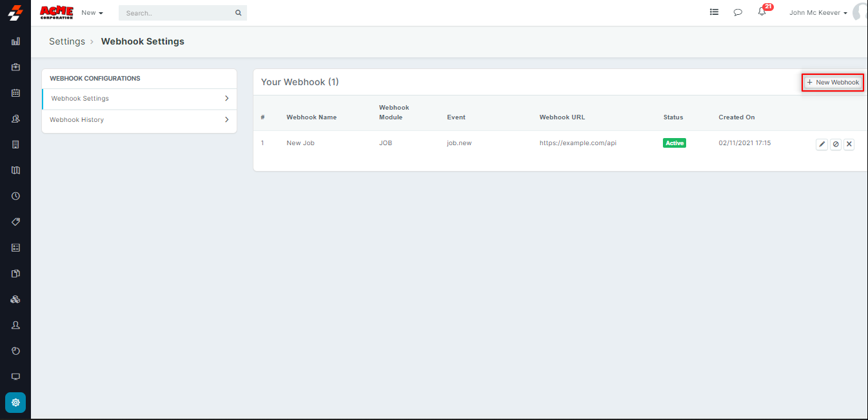The width and height of the screenshot is (868, 420).
Task: Click the map icon in sidebar
Action: pyautogui.click(x=16, y=170)
